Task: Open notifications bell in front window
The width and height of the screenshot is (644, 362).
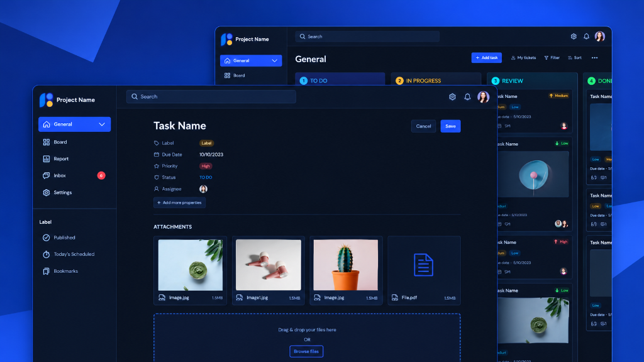Action: (x=467, y=97)
